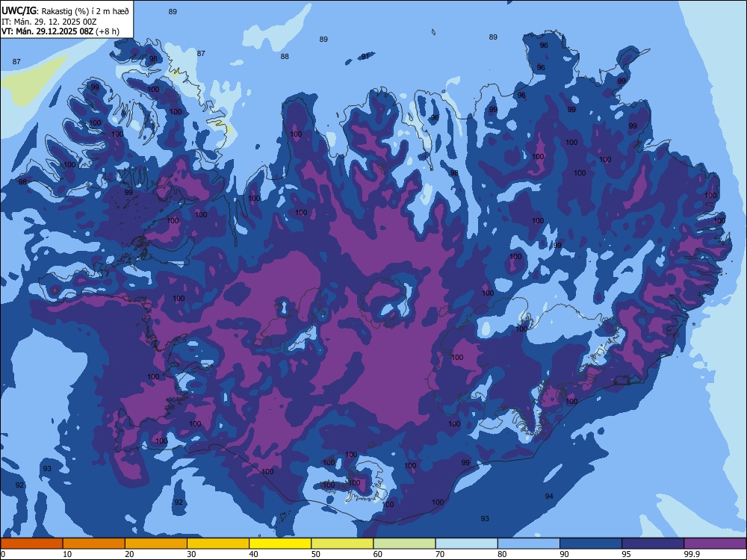747x560 pixels.
Task: Click the orange 10–20 legend swatch
Action: point(94,544)
